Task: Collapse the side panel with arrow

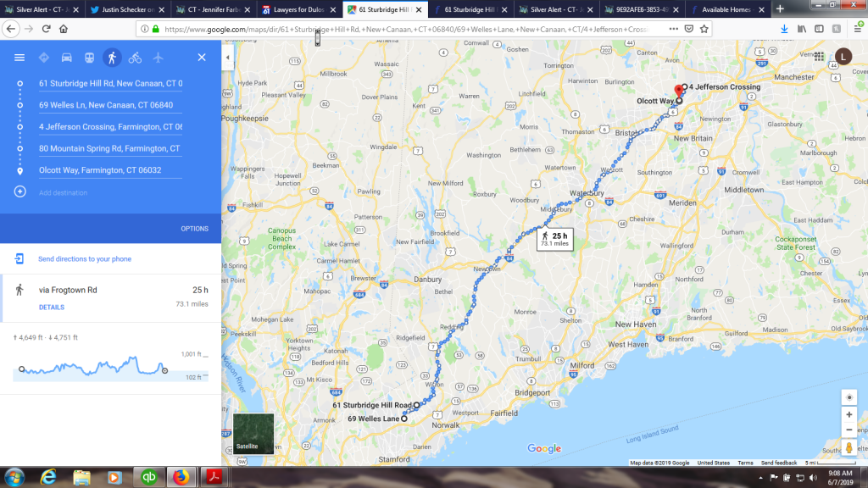Action: click(227, 57)
